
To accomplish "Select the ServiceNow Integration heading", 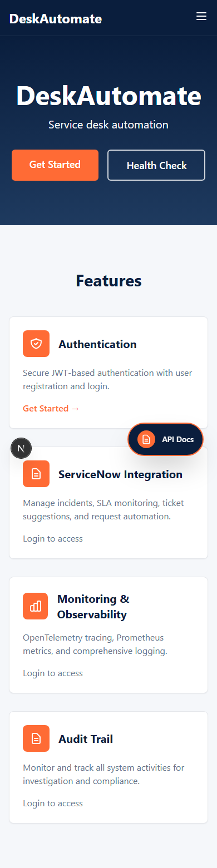I will pos(120,474).
